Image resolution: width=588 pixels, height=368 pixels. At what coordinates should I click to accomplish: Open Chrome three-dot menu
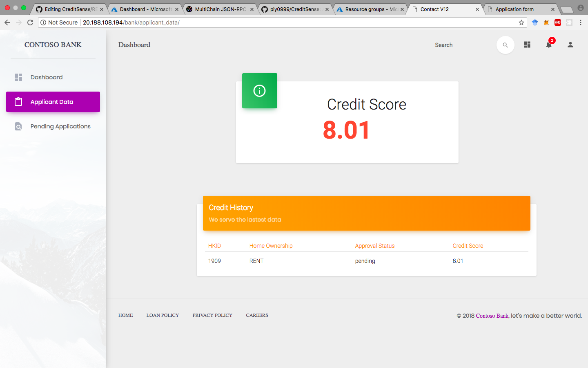pyautogui.click(x=581, y=22)
